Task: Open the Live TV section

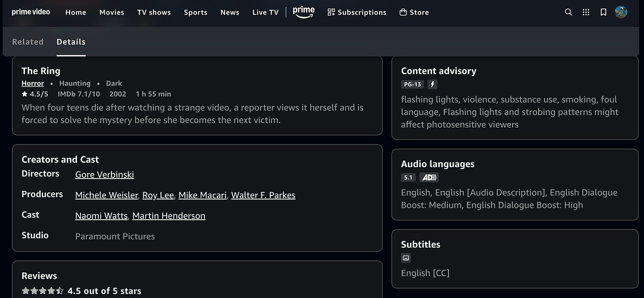Action: [x=265, y=12]
